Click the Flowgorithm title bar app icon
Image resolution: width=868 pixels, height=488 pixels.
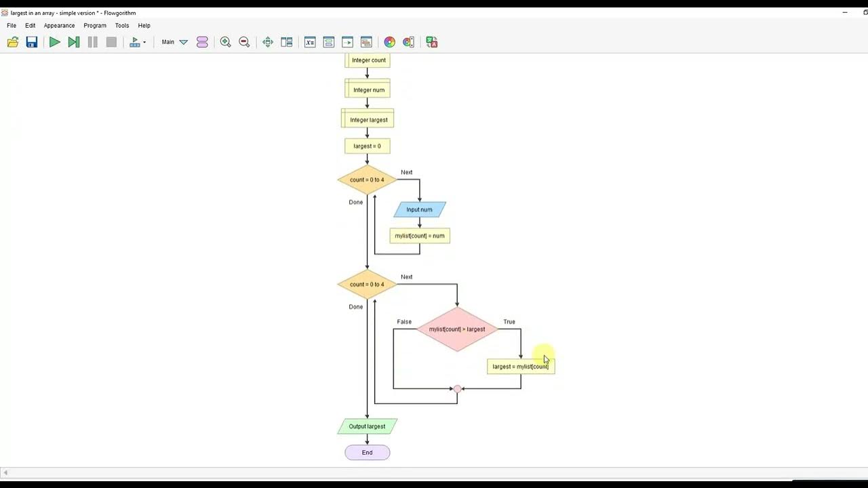point(5,13)
